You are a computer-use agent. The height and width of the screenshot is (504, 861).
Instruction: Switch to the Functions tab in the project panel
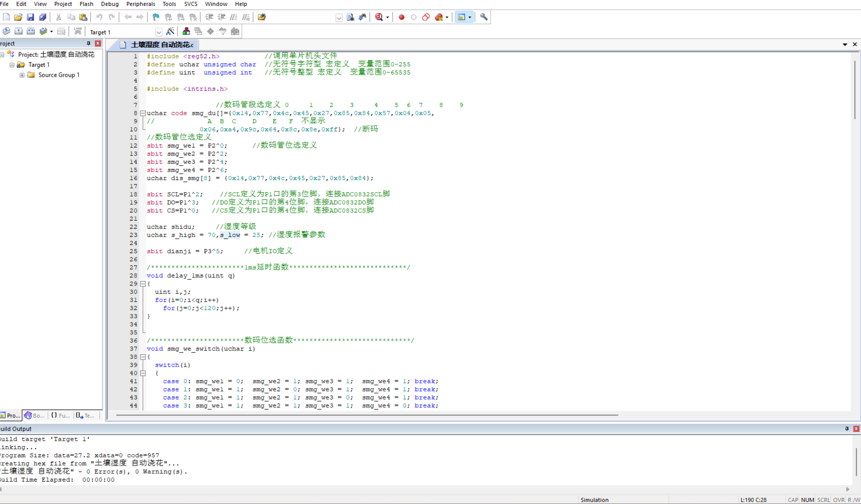(x=61, y=416)
